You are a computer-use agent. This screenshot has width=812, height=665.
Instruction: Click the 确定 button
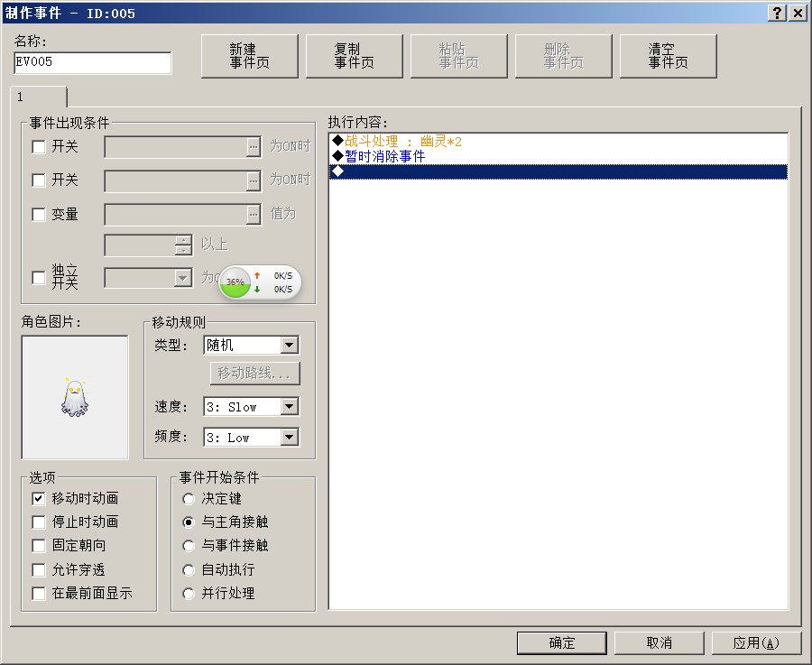(562, 643)
